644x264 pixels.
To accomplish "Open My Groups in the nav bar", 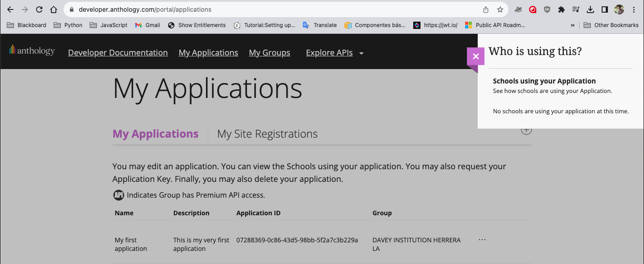I will 269,53.
